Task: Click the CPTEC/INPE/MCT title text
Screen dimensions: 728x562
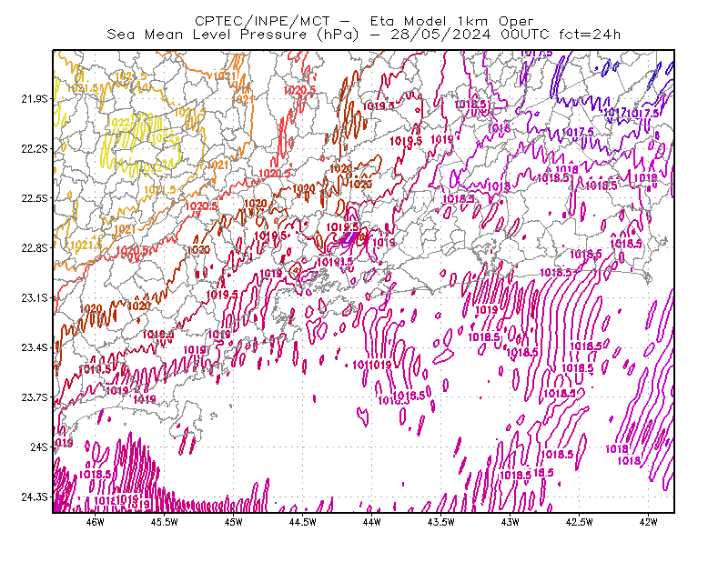Action: tap(262, 21)
